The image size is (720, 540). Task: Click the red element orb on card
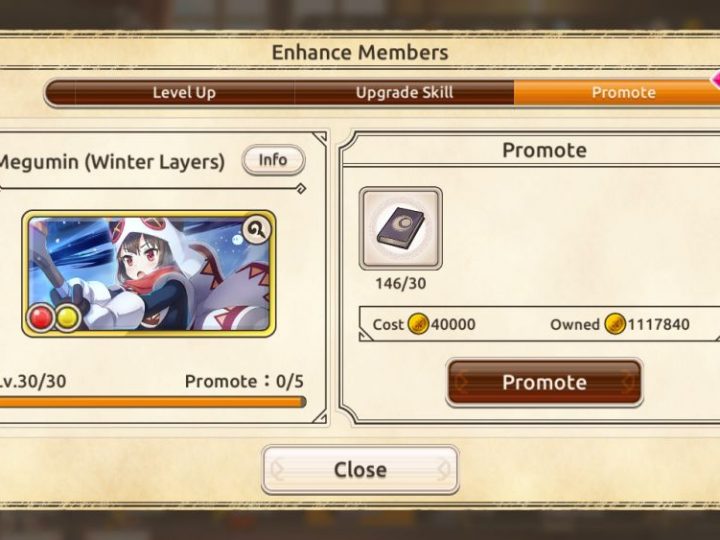[40, 318]
